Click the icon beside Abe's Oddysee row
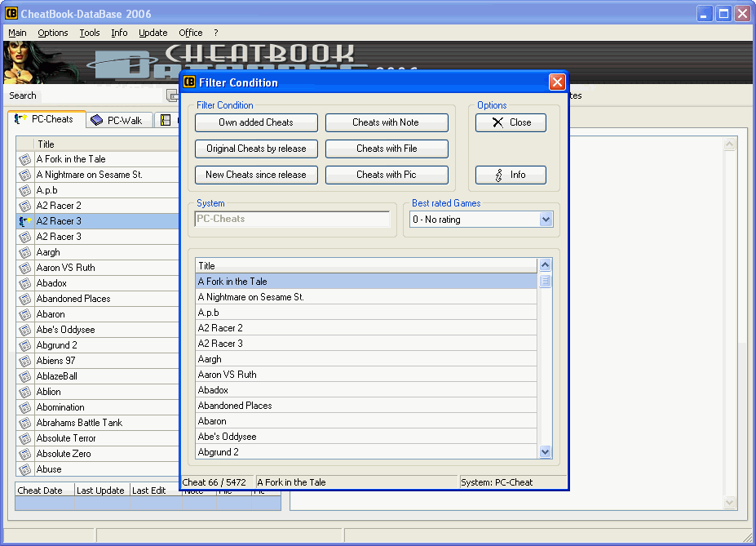The image size is (756, 546). click(x=24, y=330)
